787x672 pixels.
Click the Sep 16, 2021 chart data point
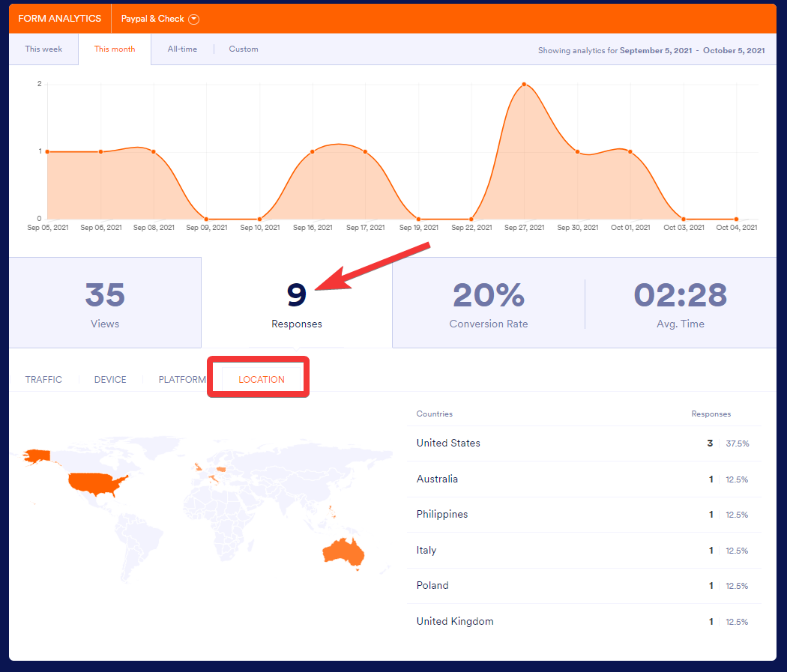click(x=313, y=152)
